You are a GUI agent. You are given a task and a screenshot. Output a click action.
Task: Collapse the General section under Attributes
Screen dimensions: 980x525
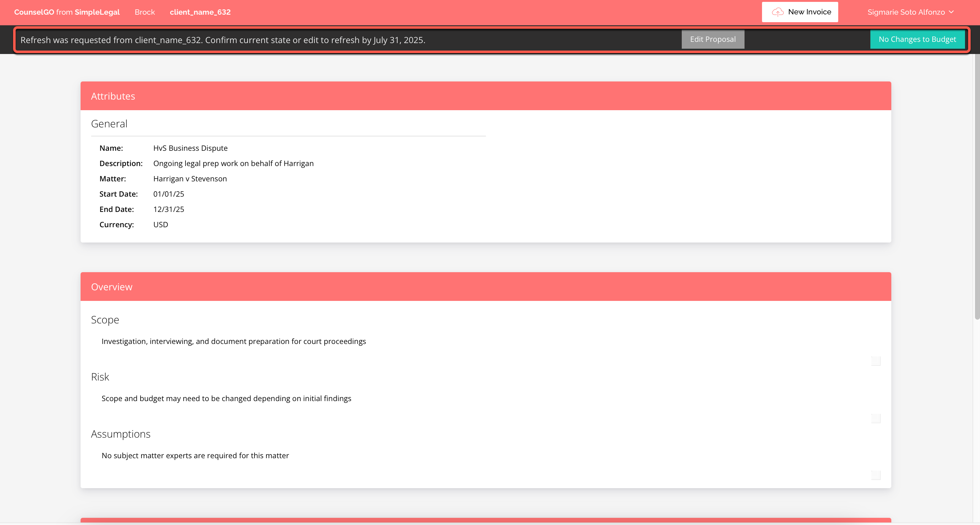109,123
